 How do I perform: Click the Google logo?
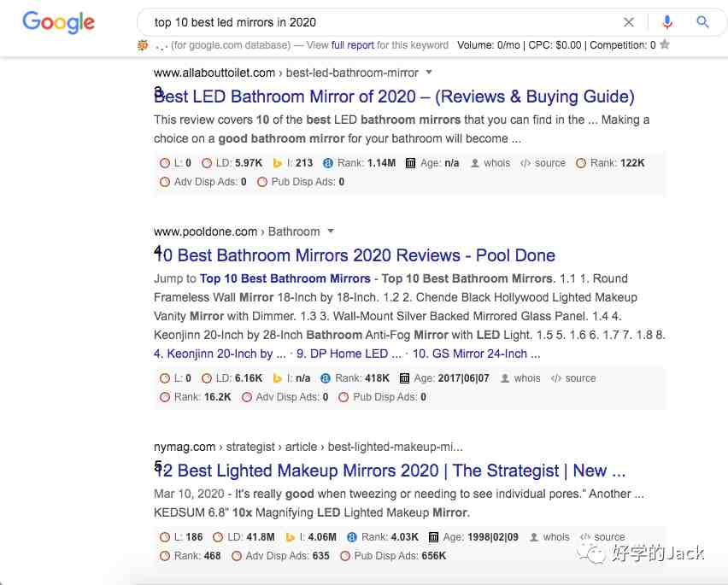pyautogui.click(x=58, y=22)
